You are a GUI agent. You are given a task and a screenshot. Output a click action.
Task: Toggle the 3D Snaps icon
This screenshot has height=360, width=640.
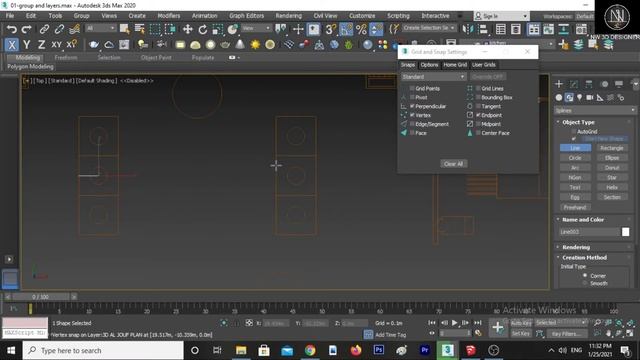(x=331, y=29)
